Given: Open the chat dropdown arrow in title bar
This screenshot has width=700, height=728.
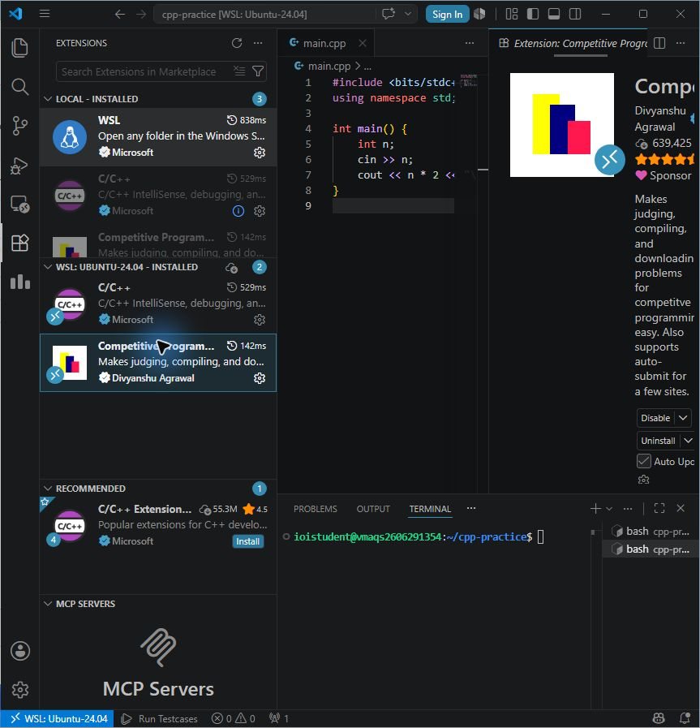Looking at the screenshot, I should point(408,14).
